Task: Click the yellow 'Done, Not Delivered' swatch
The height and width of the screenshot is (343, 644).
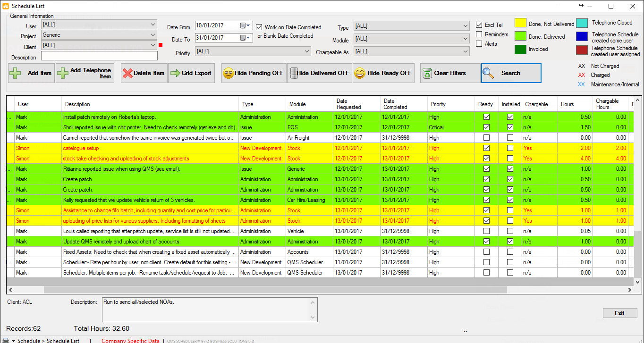Action: [x=520, y=23]
